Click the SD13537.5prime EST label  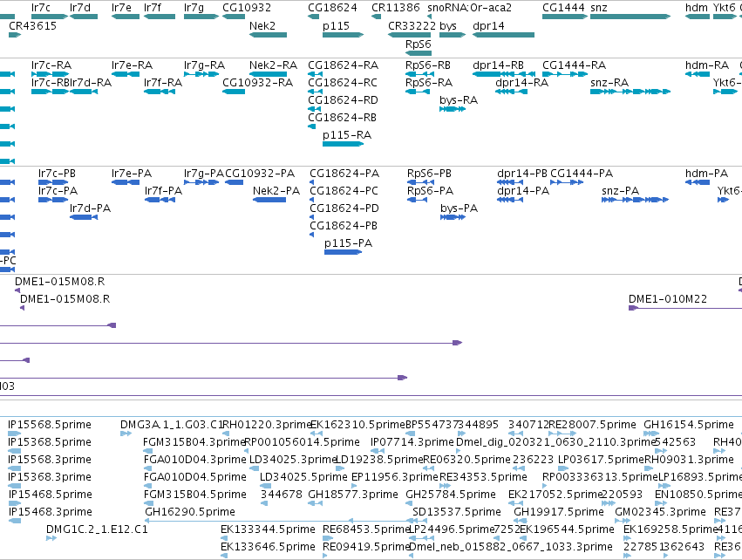pos(457,511)
